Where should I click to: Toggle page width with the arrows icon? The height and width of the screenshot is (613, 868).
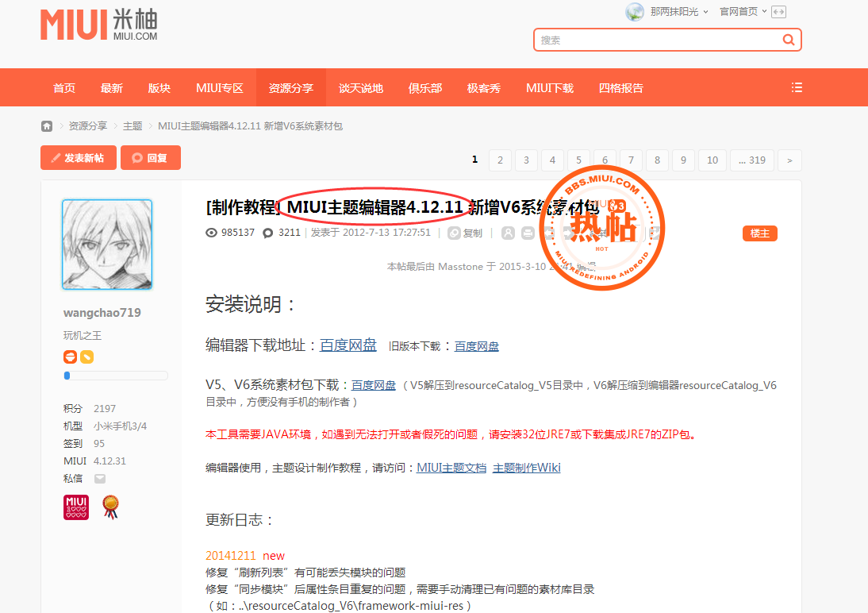[778, 12]
